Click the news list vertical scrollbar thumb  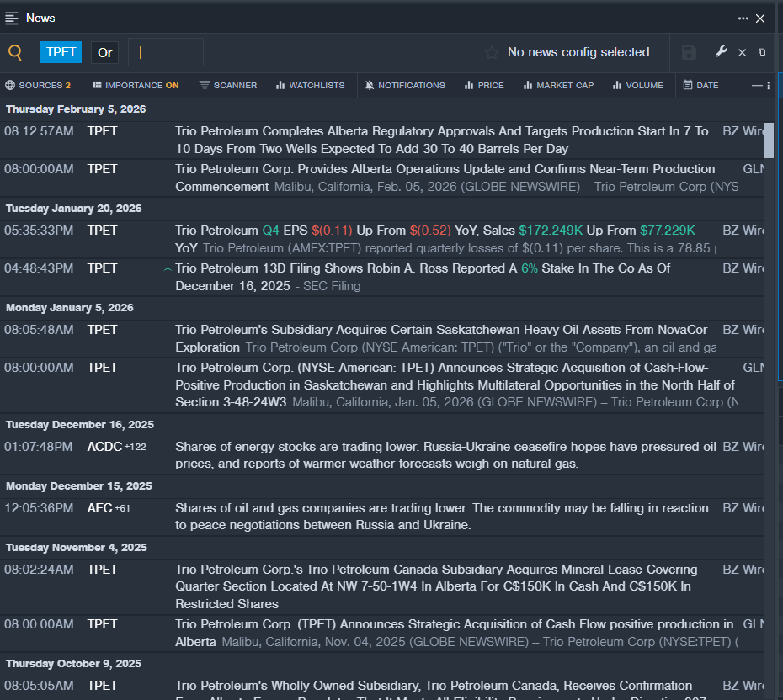pyautogui.click(x=769, y=141)
